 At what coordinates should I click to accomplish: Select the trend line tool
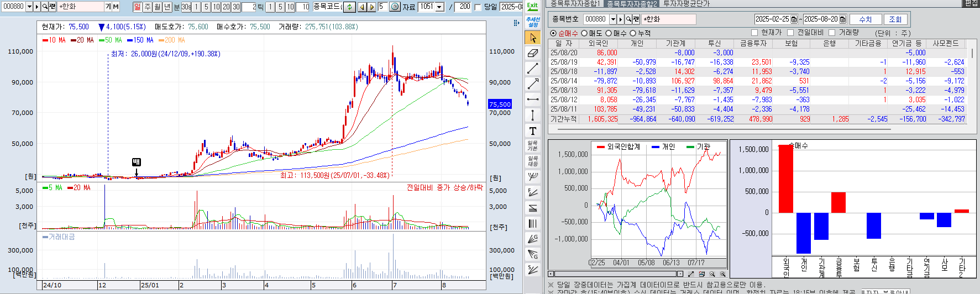click(532, 69)
